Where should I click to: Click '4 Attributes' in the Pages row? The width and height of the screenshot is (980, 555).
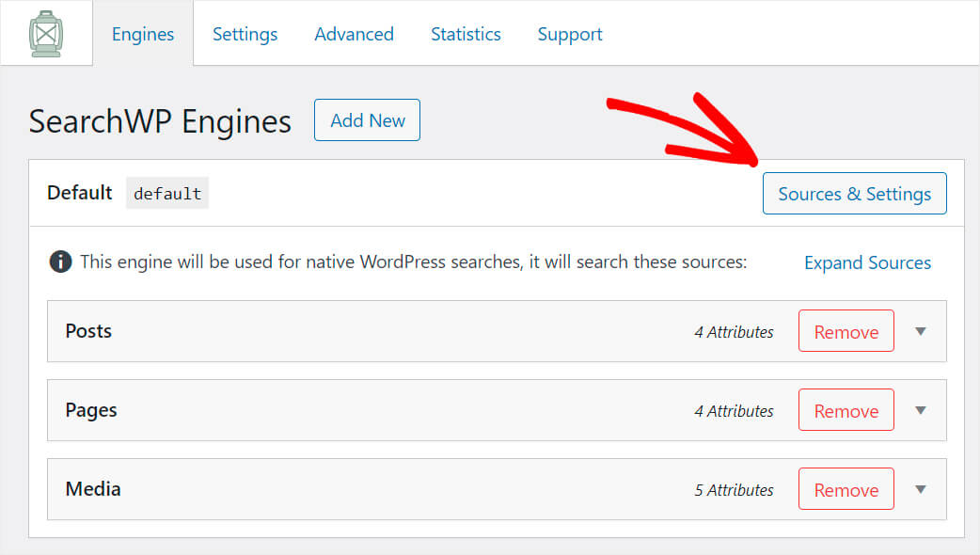coord(734,411)
